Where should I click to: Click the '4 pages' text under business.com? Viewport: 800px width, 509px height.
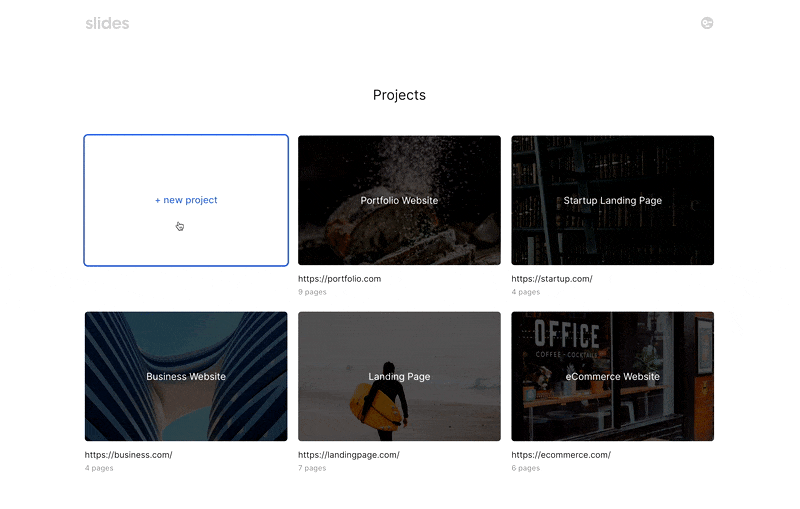99,468
